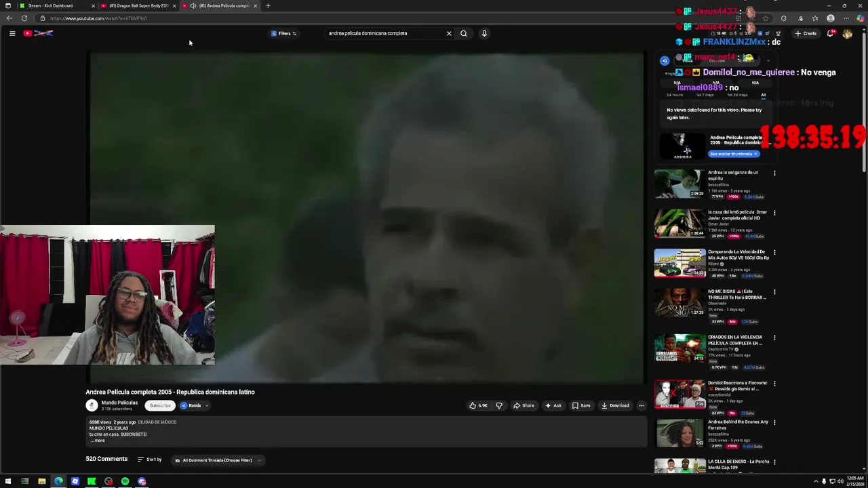
Task: Open File Explorer from the taskbar
Action: click(x=41, y=481)
